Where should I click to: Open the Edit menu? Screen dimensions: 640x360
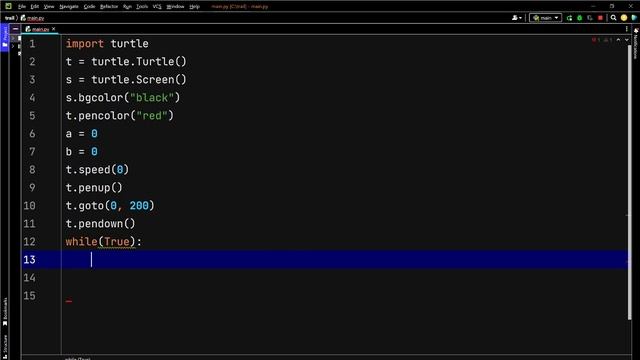click(35, 7)
